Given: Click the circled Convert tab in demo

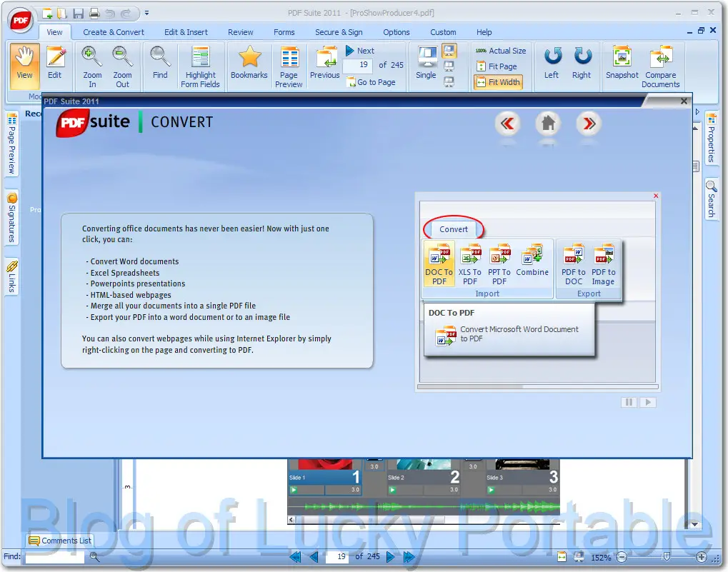Looking at the screenshot, I should (x=454, y=229).
